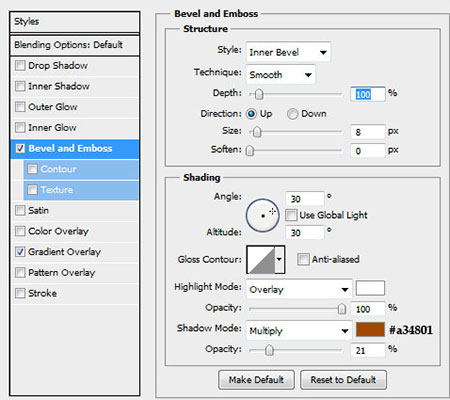Screen dimensions: 450x400
Task: Select the Contour sub-item row
Action: (81, 169)
